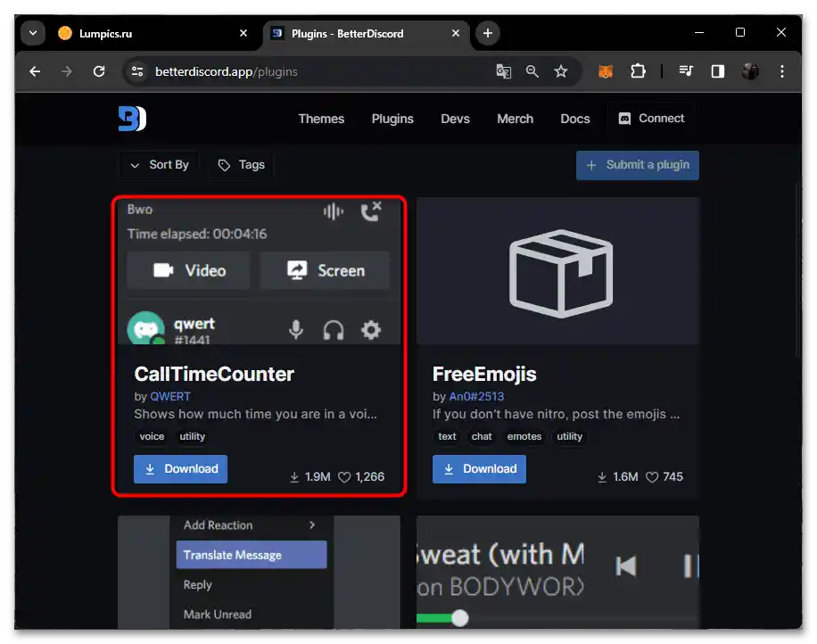This screenshot has width=817, height=644.
Task: Like FreeEmojis with the heart
Action: (652, 476)
